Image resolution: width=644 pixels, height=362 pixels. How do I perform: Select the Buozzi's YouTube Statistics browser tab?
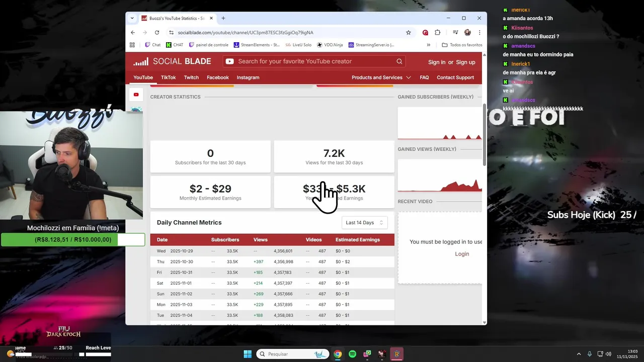pyautogui.click(x=178, y=18)
